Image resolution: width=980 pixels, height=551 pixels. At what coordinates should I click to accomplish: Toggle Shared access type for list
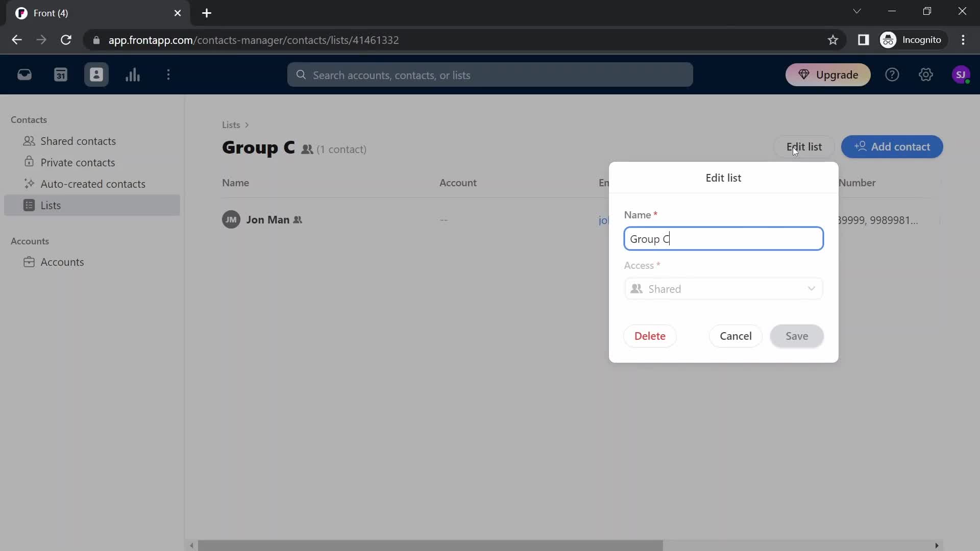tap(724, 289)
